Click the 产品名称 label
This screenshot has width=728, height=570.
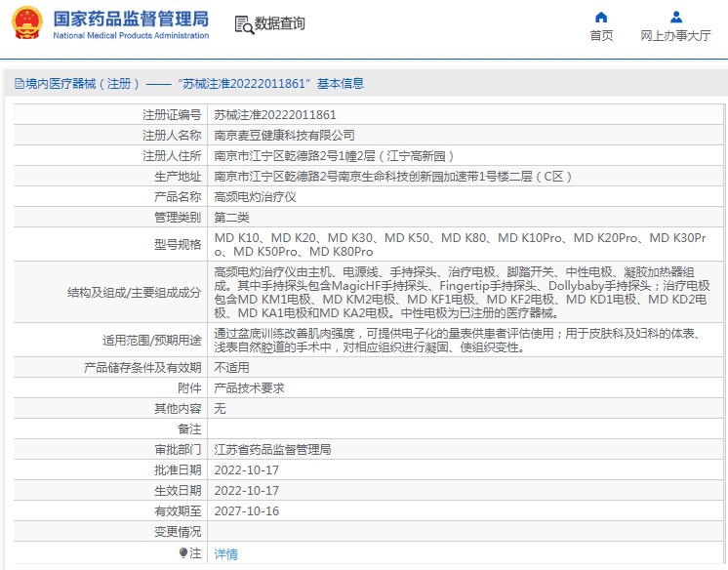pos(178,197)
